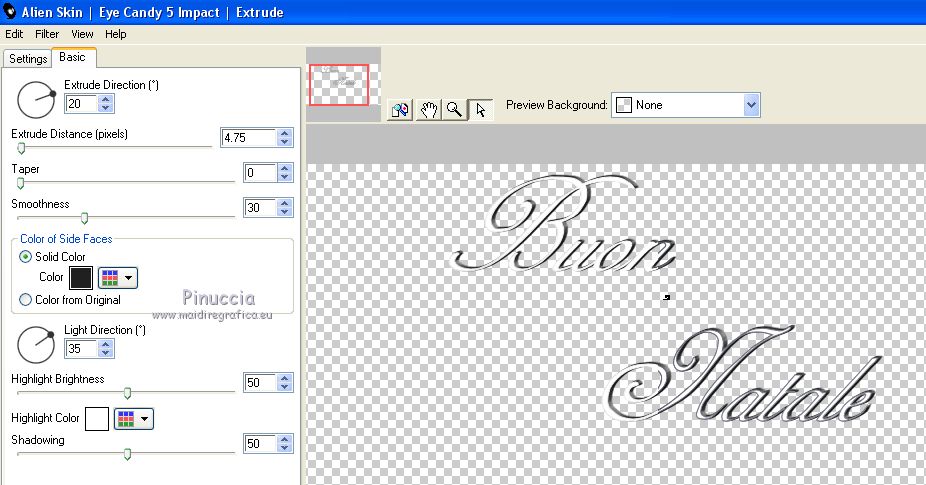Screen dimensions: 926x485
Task: Click the Smoothness slider handle
Action: click(x=84, y=218)
